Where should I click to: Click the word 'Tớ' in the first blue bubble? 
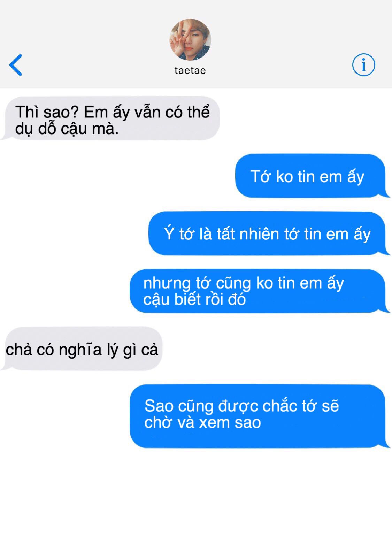pyautogui.click(x=261, y=176)
